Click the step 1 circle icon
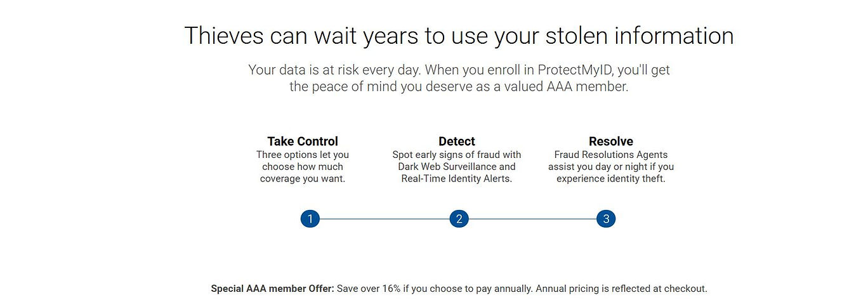Image resolution: width=868 pixels, height=307 pixels. pos(310,219)
